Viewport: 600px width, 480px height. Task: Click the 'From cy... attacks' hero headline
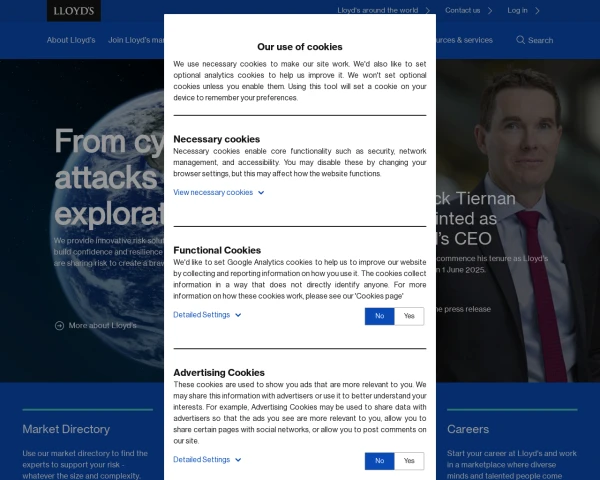click(x=109, y=177)
